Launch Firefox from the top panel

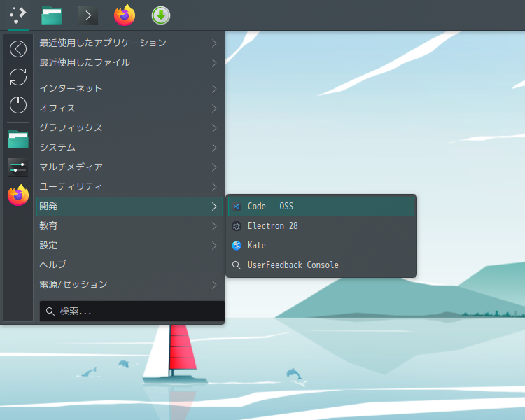click(125, 15)
